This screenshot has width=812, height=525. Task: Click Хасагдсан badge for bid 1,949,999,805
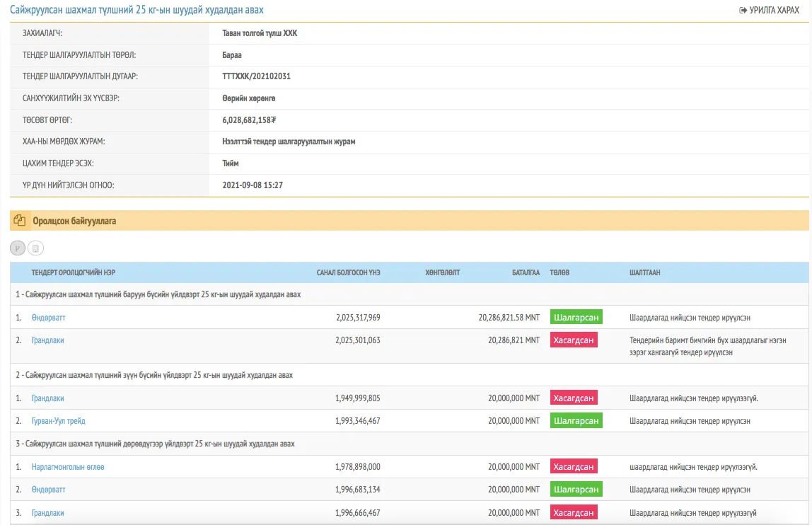(x=573, y=398)
